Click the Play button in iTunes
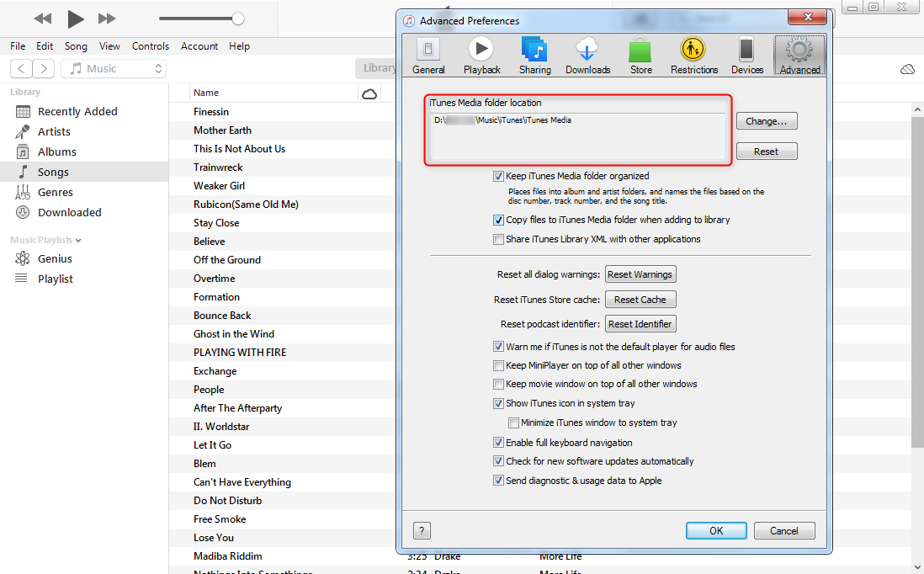 tap(75, 19)
